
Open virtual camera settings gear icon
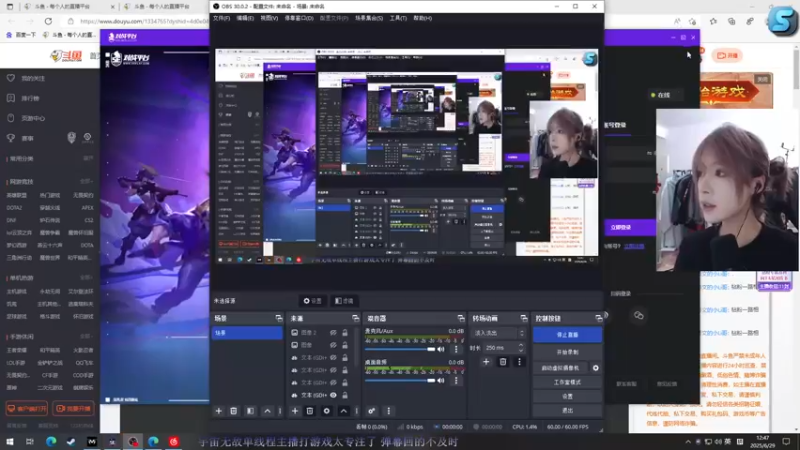[595, 368]
